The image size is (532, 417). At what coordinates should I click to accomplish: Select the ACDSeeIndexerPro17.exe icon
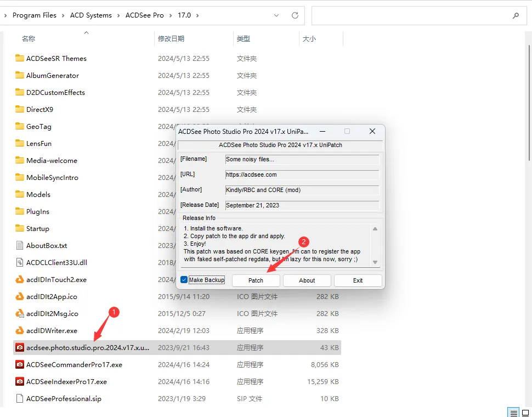20,381
